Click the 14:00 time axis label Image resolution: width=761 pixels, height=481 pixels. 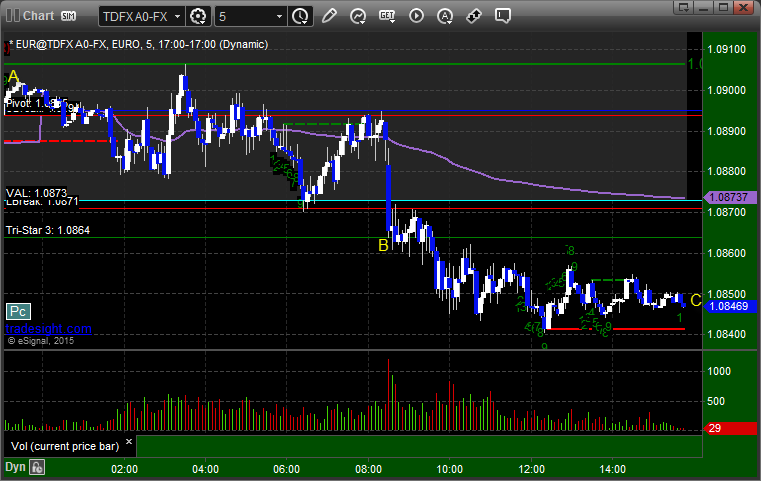point(612,469)
